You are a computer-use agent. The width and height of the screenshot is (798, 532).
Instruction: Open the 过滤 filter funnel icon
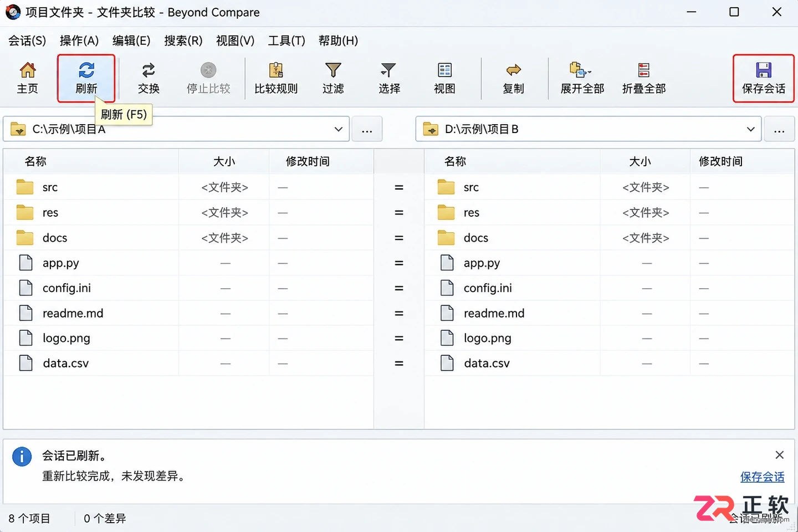[333, 78]
